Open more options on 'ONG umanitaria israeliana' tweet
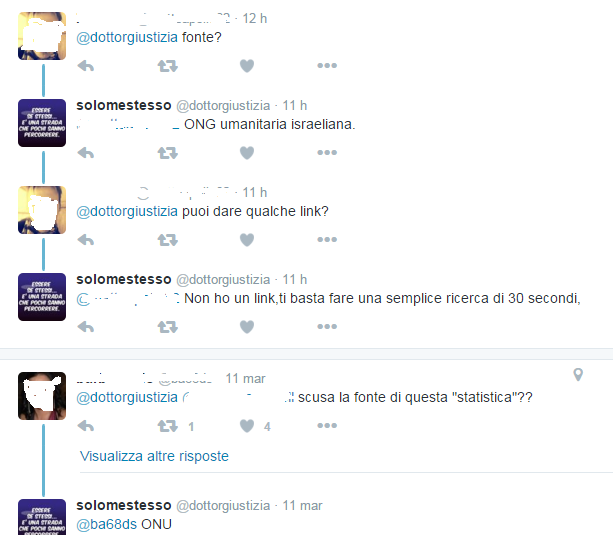The width and height of the screenshot is (613, 535). click(x=327, y=153)
